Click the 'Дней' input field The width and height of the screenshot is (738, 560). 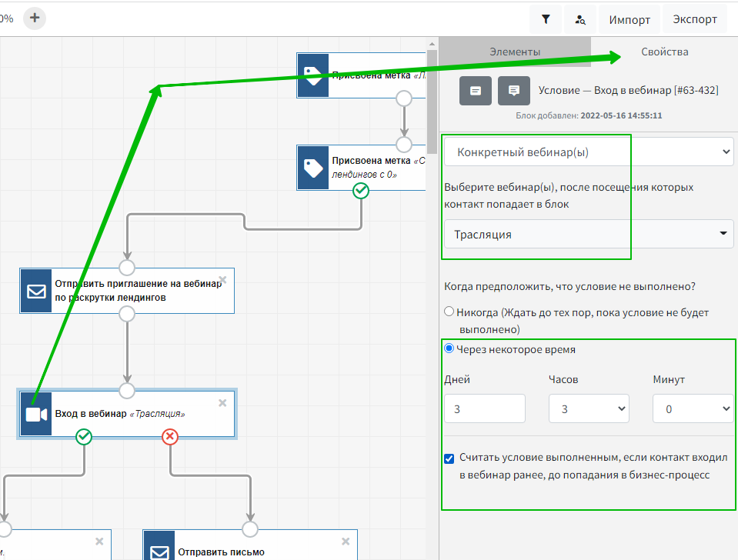[x=485, y=408]
